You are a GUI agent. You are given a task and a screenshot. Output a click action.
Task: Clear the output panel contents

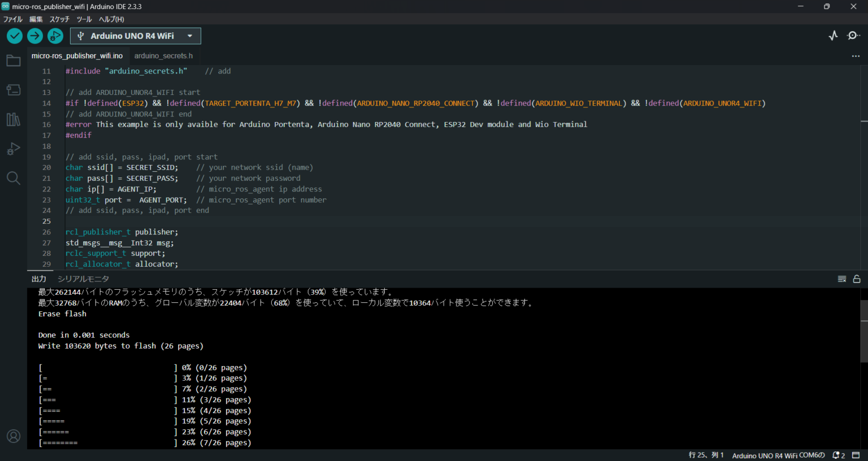tap(842, 279)
